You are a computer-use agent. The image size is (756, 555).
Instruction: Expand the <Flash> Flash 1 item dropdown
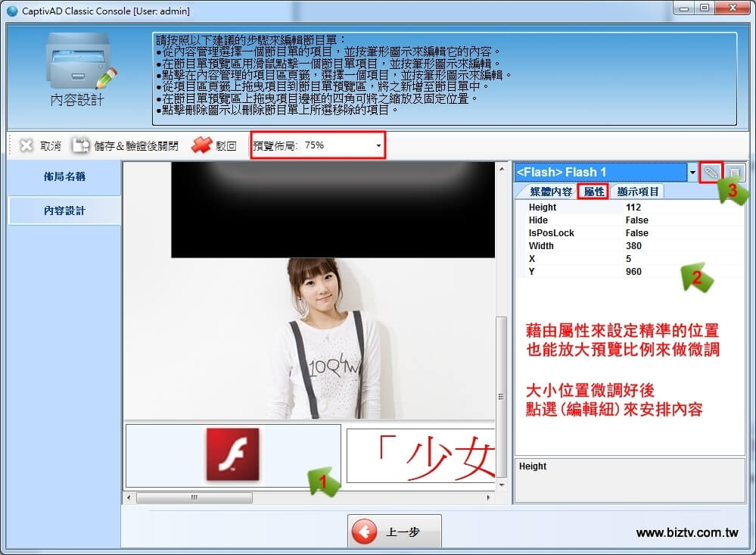692,173
